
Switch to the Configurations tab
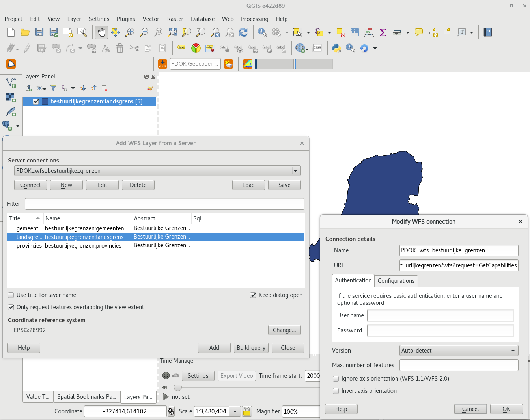(396, 281)
